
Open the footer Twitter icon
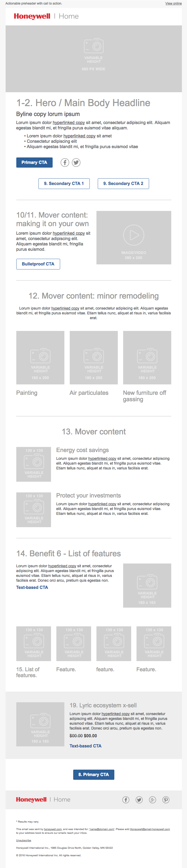139,800
